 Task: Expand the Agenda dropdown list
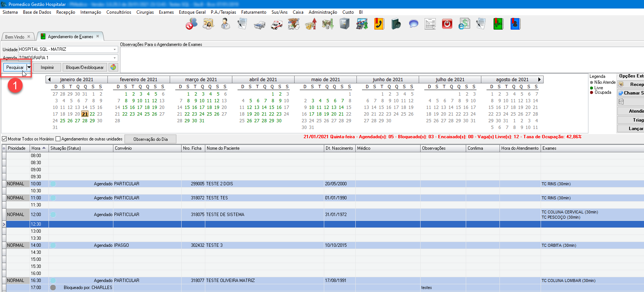pos(114,58)
